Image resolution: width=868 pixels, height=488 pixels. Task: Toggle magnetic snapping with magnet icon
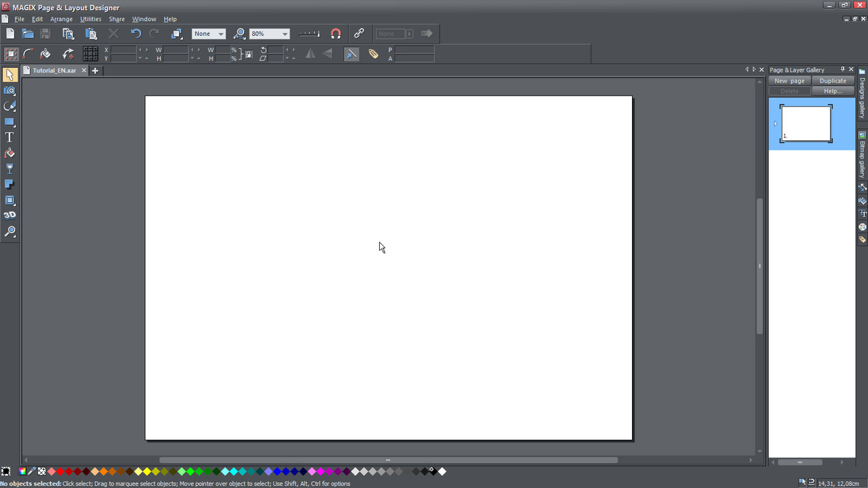pos(336,33)
